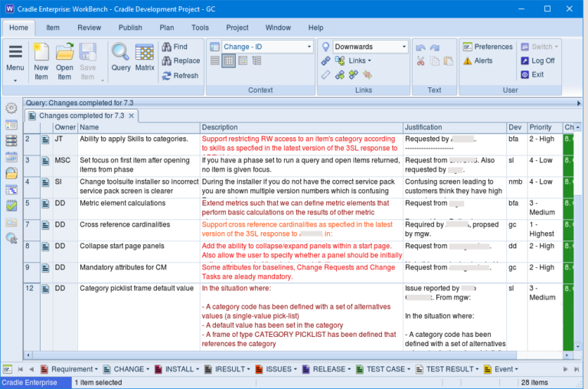
Task: Run Query with magnifier icon
Action: [120, 57]
